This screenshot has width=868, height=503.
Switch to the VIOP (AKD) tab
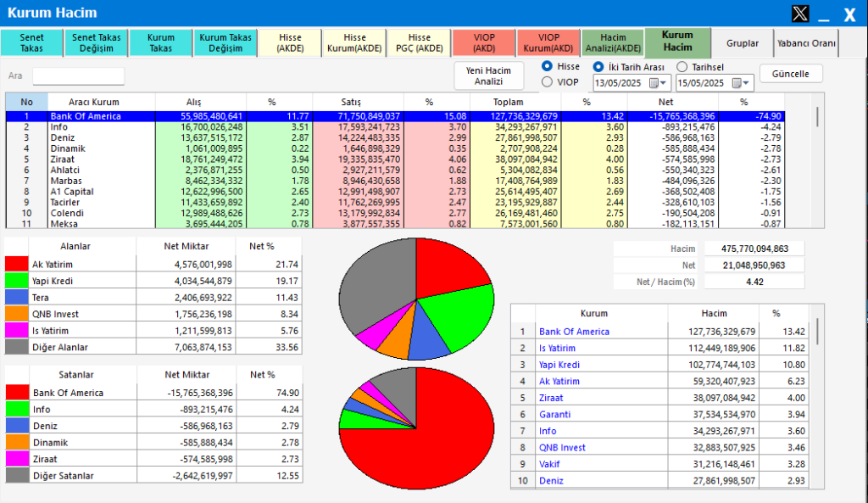(484, 42)
